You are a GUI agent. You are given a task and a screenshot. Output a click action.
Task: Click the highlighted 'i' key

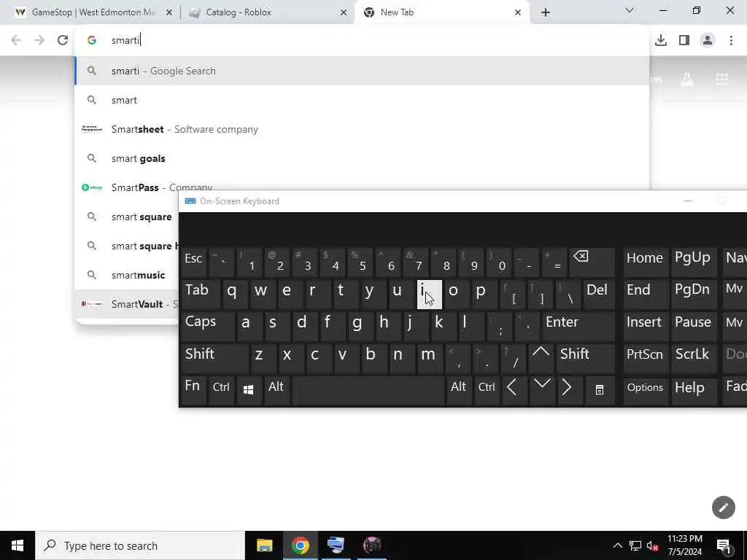429,295
